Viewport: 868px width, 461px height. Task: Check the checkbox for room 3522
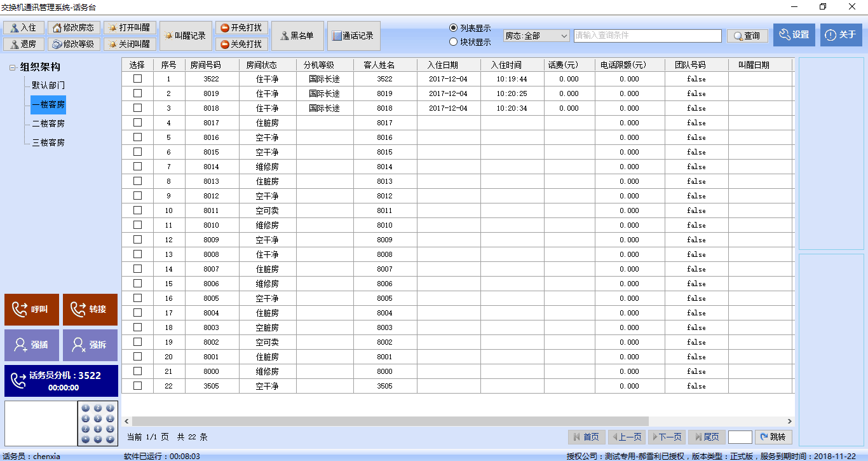[x=137, y=79]
